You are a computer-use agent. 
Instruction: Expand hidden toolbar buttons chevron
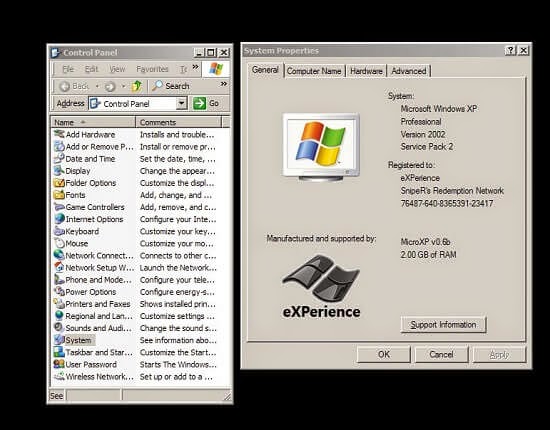pyautogui.click(x=223, y=84)
